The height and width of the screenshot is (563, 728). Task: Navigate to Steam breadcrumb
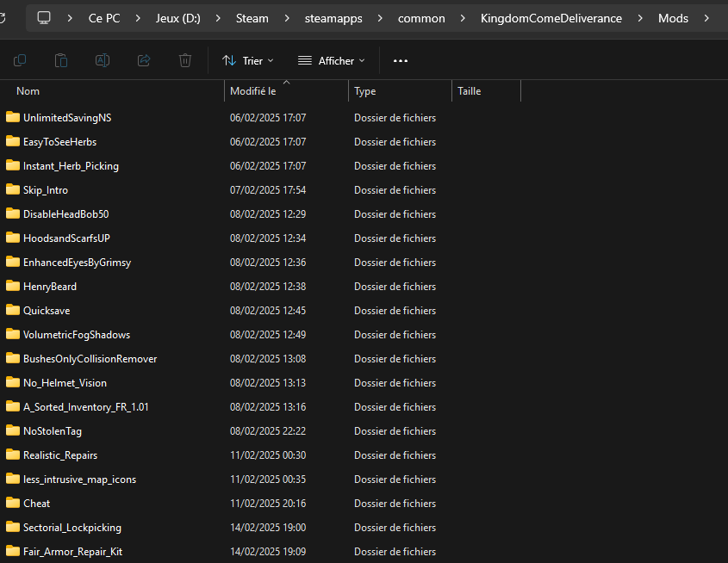click(x=252, y=18)
